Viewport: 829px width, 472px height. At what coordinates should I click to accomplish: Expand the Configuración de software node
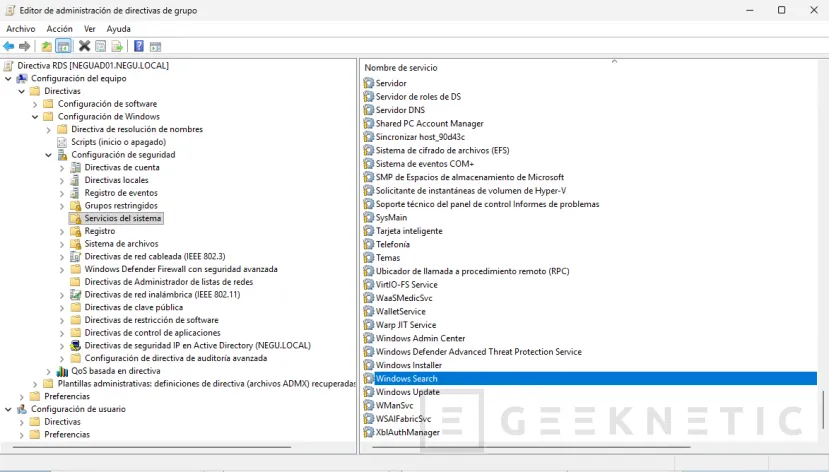click(x=35, y=104)
